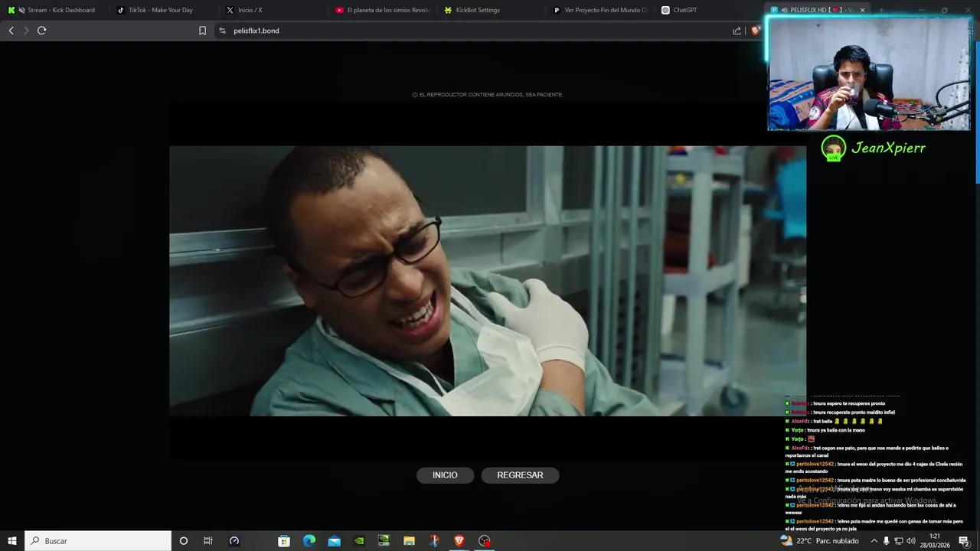Open the notification center icon
Viewport: 980px width, 551px height.
[964, 541]
